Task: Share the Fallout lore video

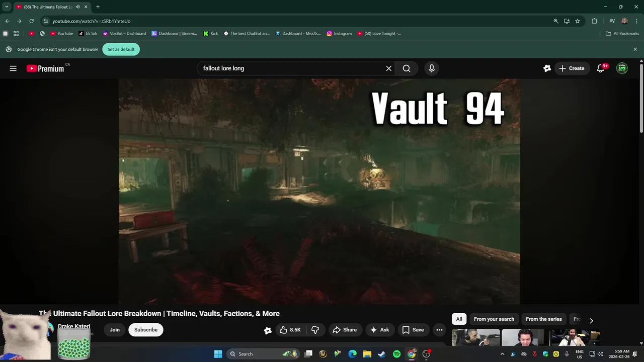Action: click(x=345, y=330)
